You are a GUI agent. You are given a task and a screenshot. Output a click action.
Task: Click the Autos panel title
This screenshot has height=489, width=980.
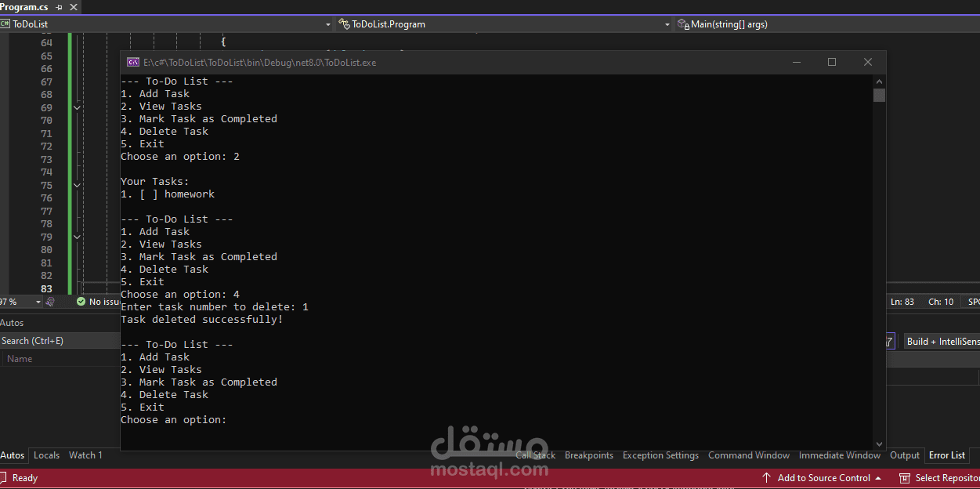point(12,323)
